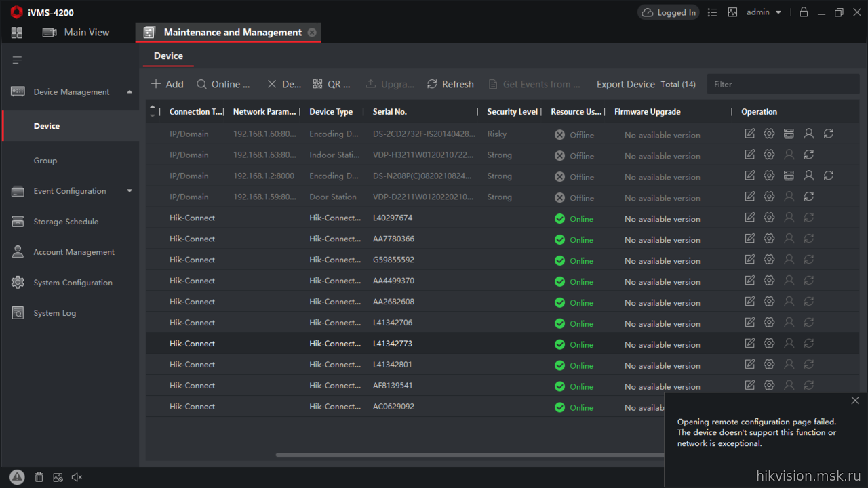This screenshot has height=488, width=868.
Task: Select the row with serial AC0629092
Action: click(x=404, y=407)
